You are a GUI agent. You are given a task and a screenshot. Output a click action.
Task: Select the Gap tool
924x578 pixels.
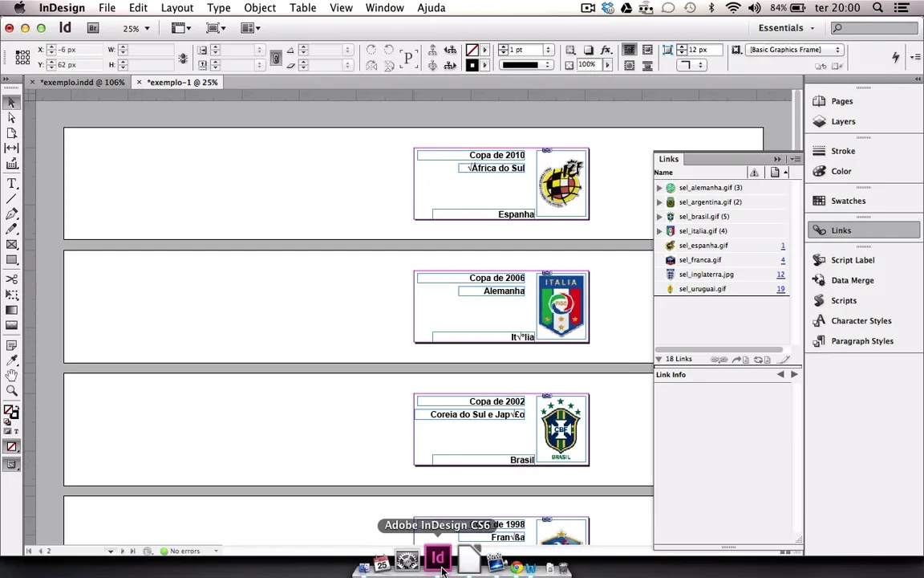click(x=11, y=148)
